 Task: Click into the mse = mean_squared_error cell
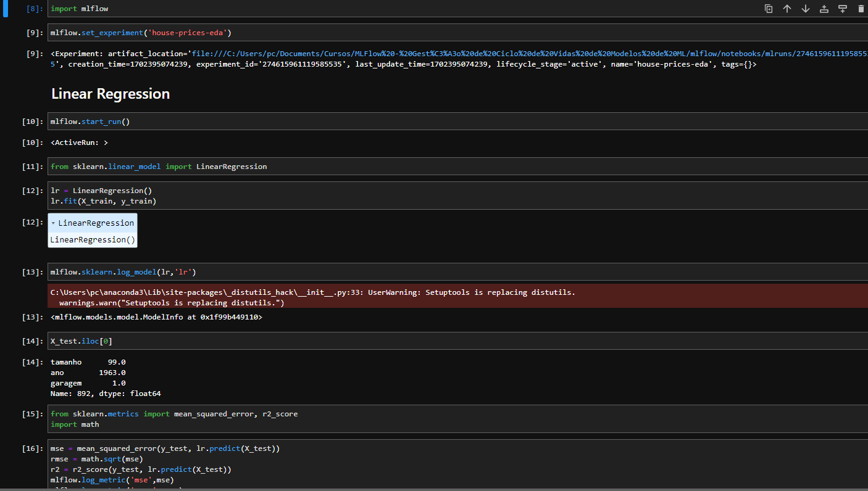tap(457, 465)
